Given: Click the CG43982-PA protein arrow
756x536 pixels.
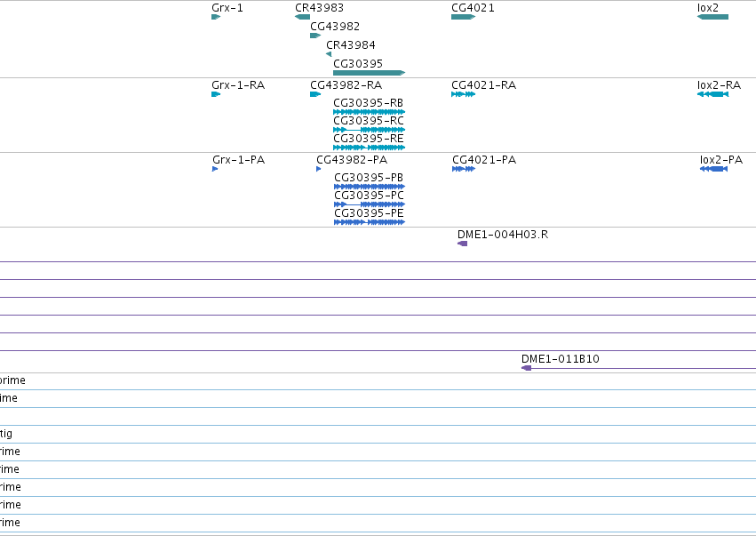Looking at the screenshot, I should pyautogui.click(x=319, y=169).
